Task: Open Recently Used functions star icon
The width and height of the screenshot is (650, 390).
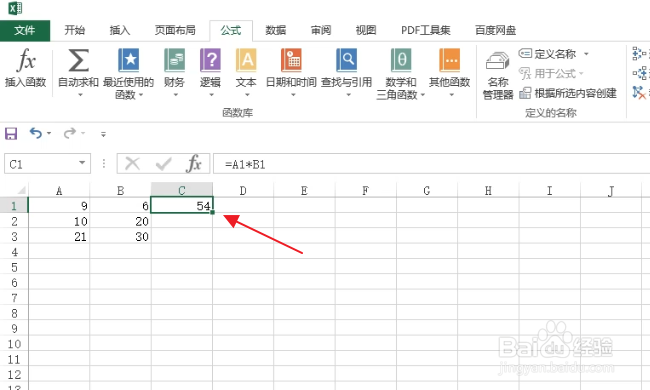Action: pyautogui.click(x=129, y=61)
